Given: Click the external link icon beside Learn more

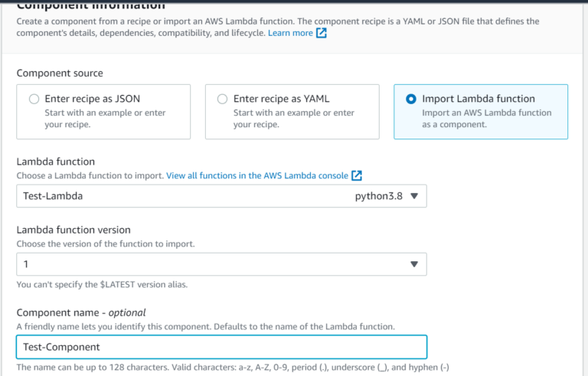Looking at the screenshot, I should pyautogui.click(x=322, y=34).
